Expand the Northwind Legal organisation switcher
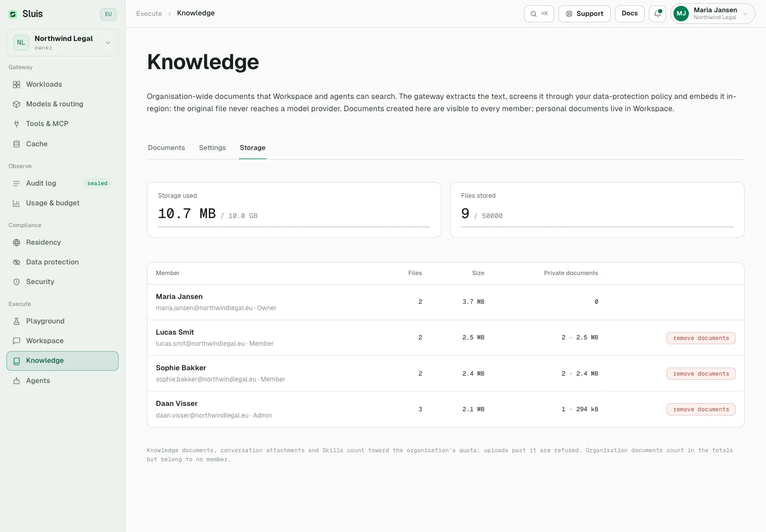This screenshot has height=532, width=766. click(62, 43)
